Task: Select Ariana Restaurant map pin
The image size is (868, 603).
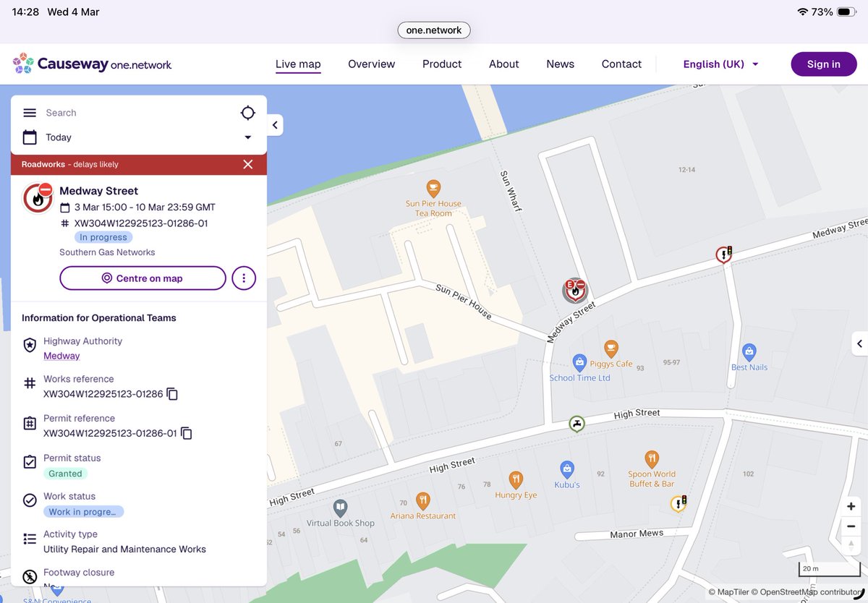Action: pyautogui.click(x=423, y=501)
